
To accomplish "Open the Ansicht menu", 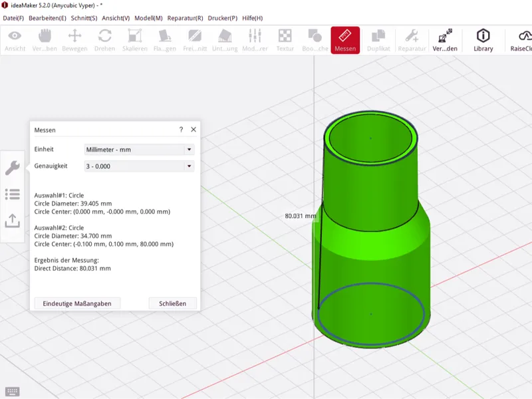I will point(116,18).
